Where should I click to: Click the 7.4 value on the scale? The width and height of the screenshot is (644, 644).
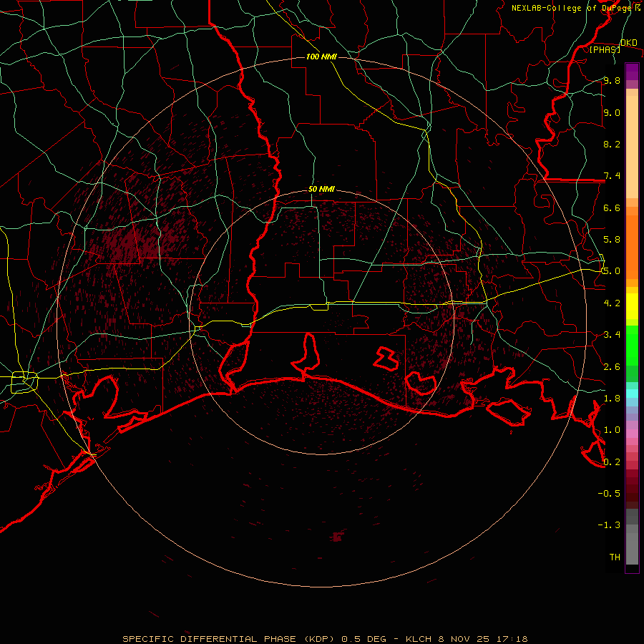pos(612,176)
